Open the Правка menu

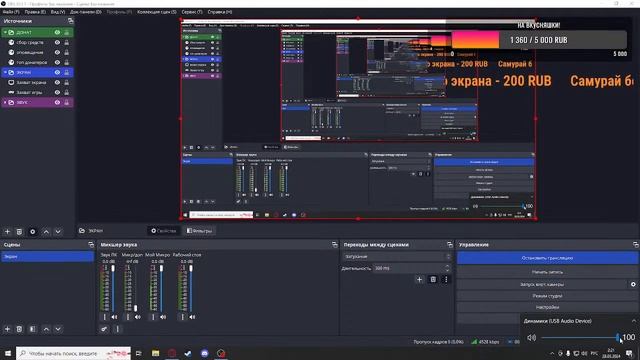pos(35,12)
